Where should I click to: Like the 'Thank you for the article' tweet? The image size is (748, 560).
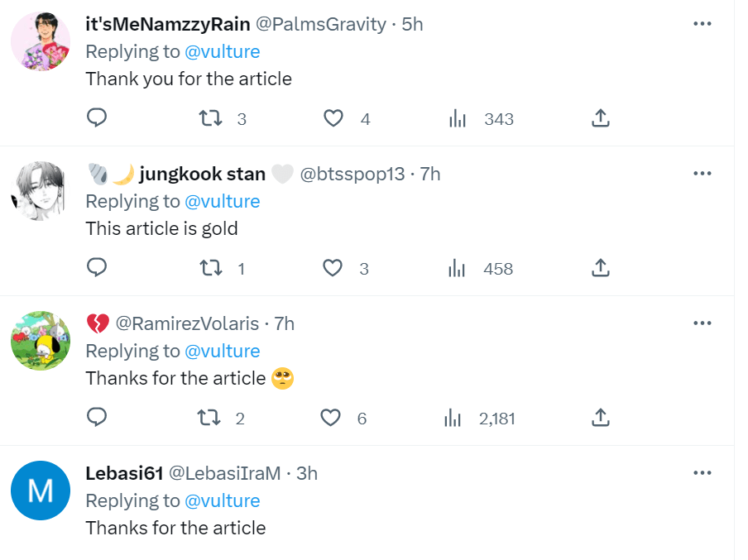pyautogui.click(x=333, y=118)
